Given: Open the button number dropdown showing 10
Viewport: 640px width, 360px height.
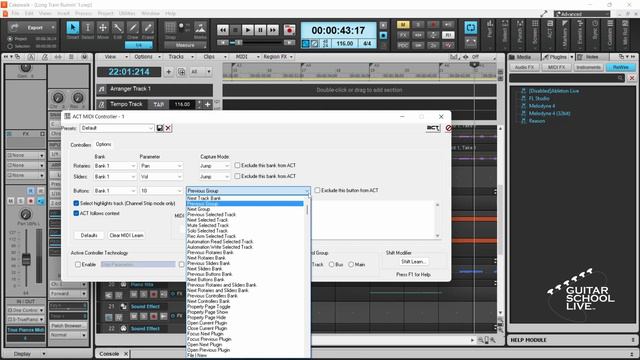Looking at the screenshot, I should pyautogui.click(x=161, y=191).
